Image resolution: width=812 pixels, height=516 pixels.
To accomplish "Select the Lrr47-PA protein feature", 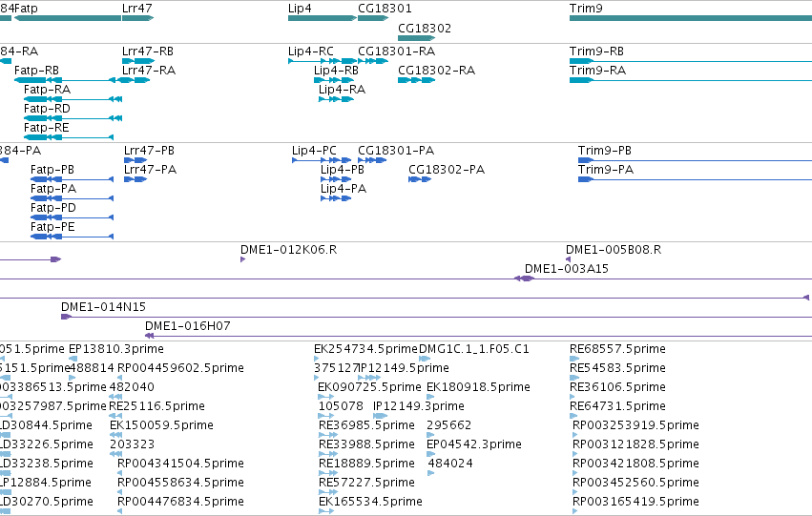I will [135, 179].
